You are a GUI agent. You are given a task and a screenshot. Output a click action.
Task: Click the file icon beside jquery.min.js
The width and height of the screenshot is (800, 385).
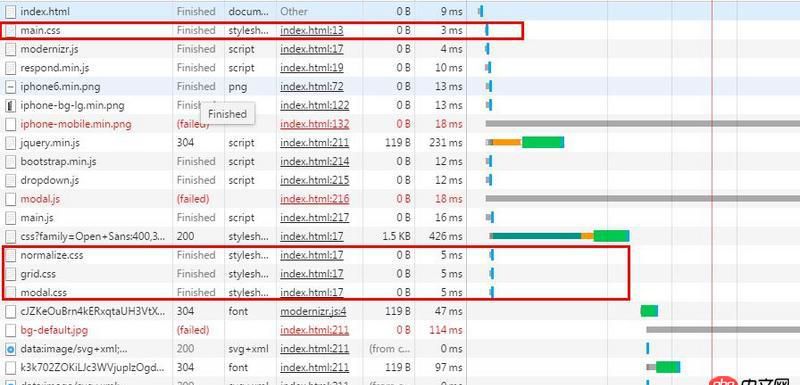pyautogui.click(x=10, y=143)
